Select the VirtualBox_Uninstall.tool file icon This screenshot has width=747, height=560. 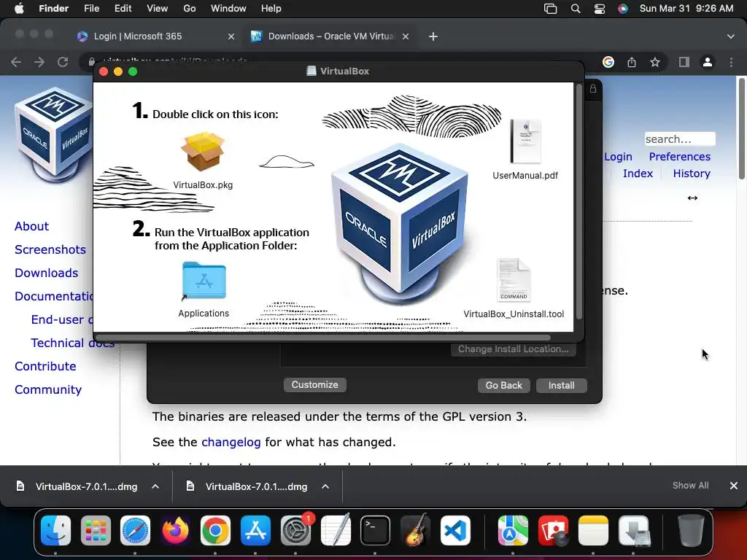(514, 281)
